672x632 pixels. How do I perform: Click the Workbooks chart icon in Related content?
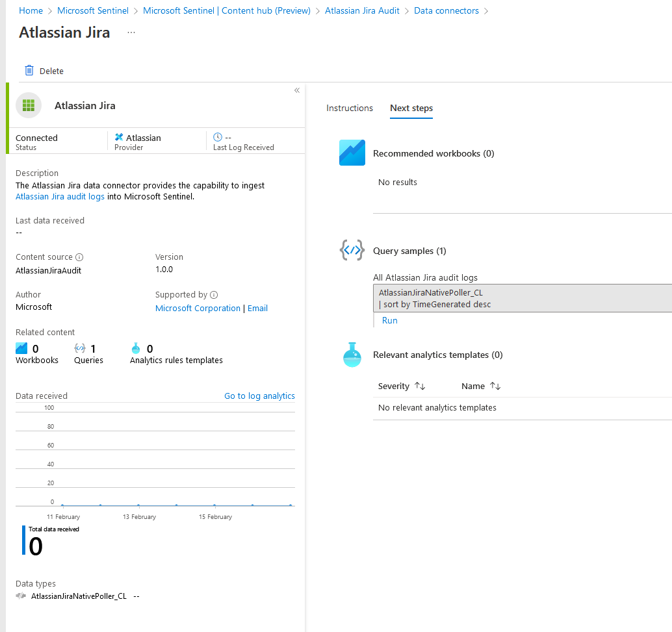(21, 348)
